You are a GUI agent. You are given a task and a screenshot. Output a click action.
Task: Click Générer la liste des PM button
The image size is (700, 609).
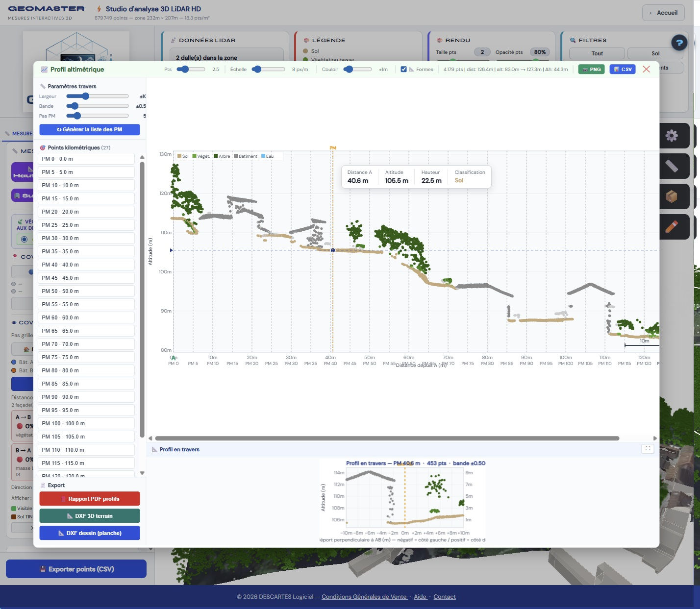tap(89, 129)
